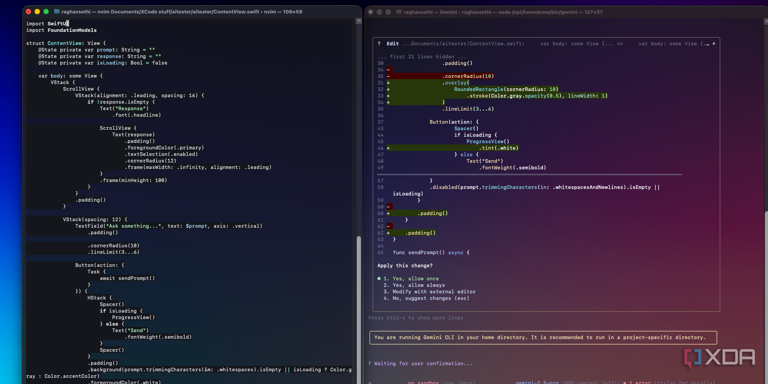Click the "Text(response)" line
Screen dimensions: 768x384
133,134
